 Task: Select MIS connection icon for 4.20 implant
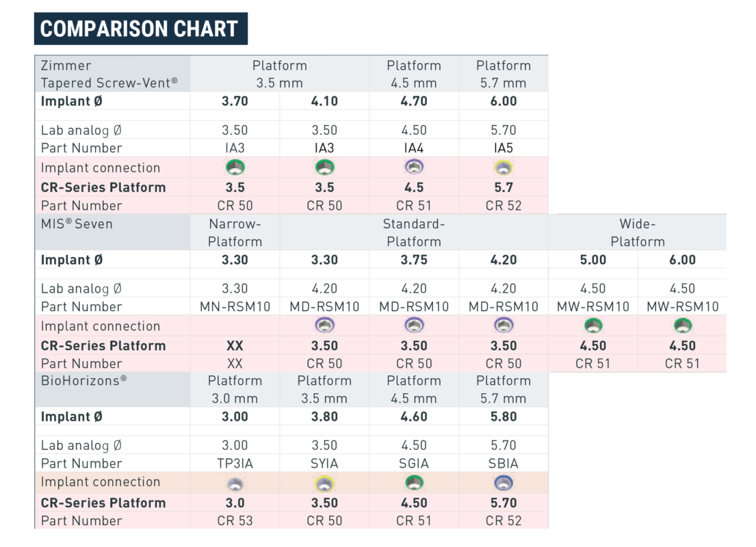[504, 326]
